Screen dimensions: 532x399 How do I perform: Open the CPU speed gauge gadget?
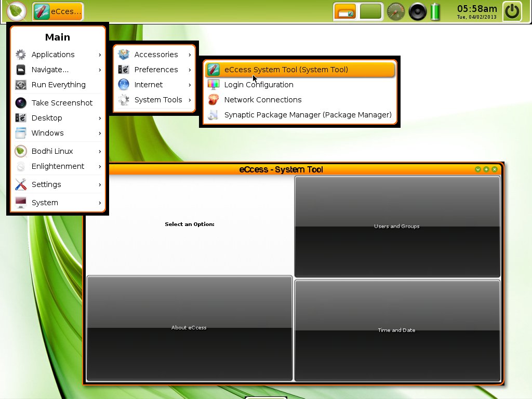396,11
